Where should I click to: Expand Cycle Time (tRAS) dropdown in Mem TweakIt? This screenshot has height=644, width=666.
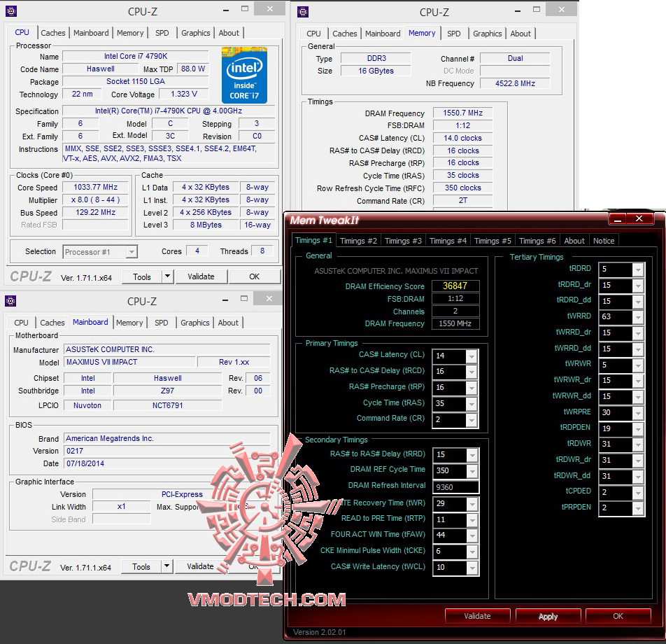[x=472, y=405]
